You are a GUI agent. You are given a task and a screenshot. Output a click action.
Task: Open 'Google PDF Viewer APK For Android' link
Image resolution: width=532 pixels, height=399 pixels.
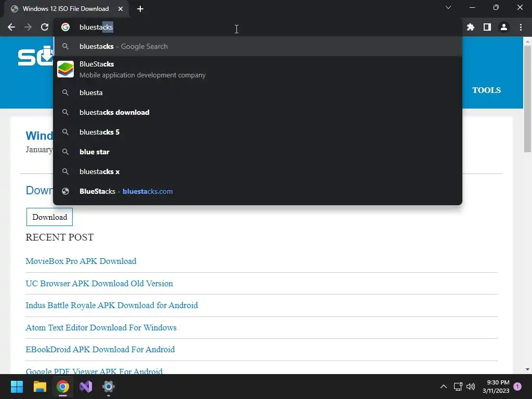point(94,371)
